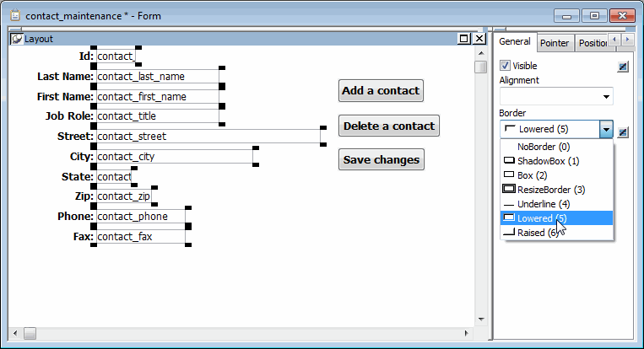Click the left tab scroll arrow
The height and width of the screenshot is (349, 644).
pyautogui.click(x=614, y=40)
